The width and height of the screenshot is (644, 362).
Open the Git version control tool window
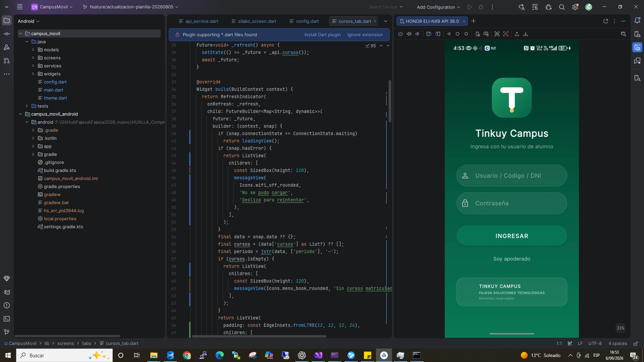pyautogui.click(x=7, y=332)
